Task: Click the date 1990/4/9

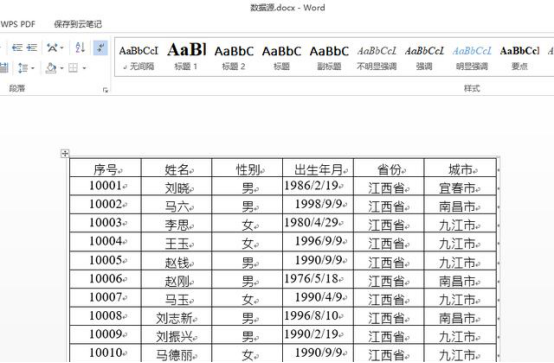Action: pos(318,297)
